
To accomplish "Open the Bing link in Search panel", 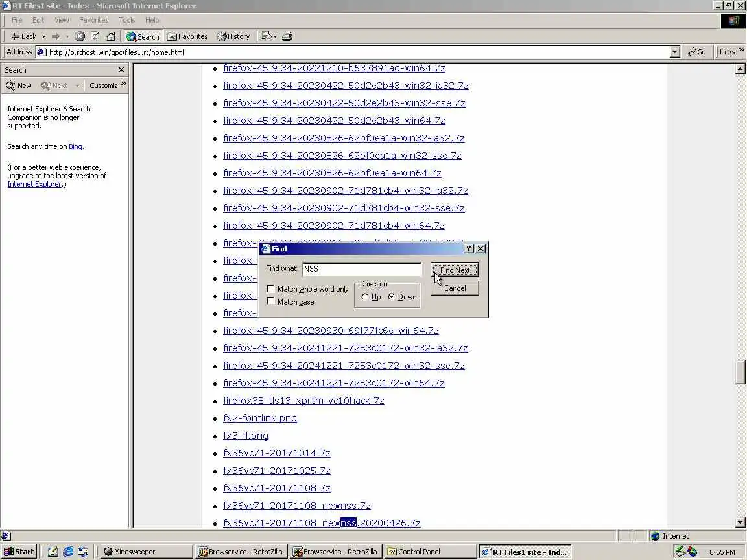I will click(x=75, y=146).
